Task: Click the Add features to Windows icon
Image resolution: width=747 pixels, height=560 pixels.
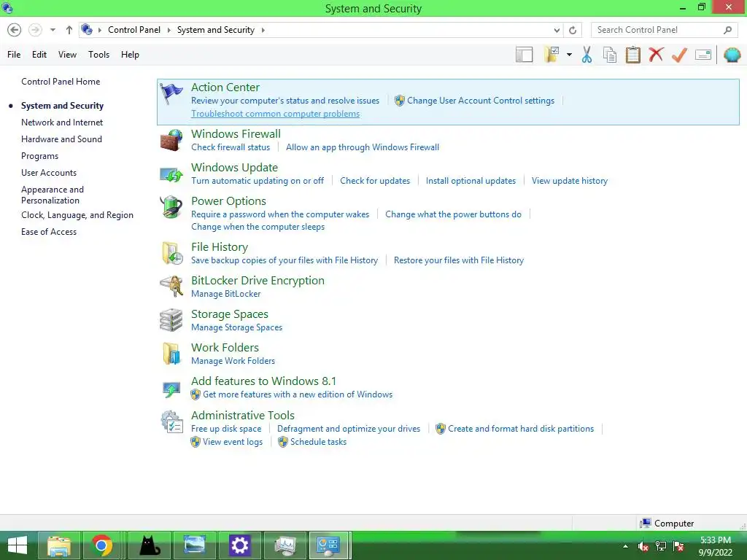Action: pos(171,389)
